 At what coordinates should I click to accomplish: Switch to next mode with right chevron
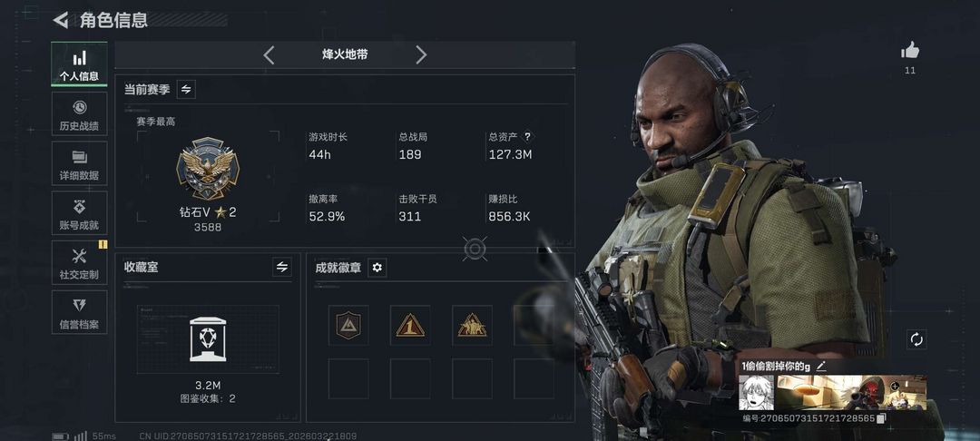[x=421, y=55]
